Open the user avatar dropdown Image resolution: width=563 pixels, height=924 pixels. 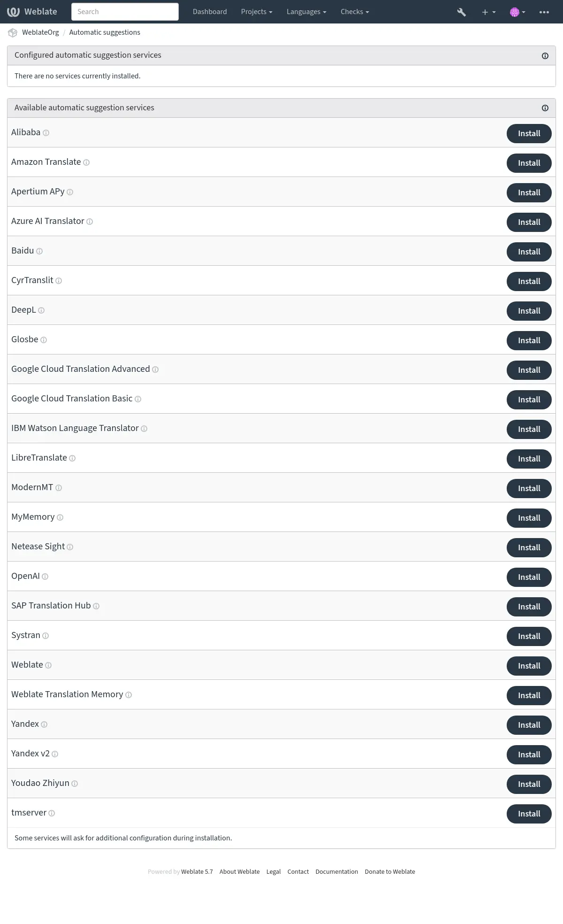click(517, 12)
